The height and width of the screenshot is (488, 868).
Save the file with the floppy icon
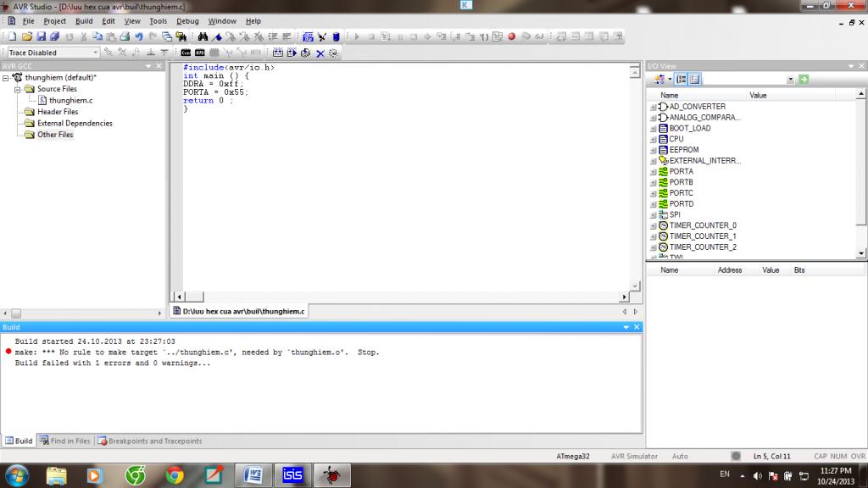(x=41, y=36)
